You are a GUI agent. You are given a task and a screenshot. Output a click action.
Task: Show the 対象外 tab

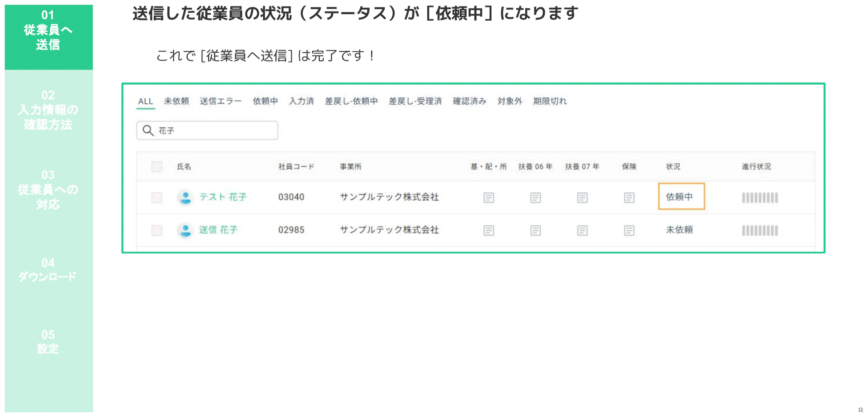tap(510, 101)
